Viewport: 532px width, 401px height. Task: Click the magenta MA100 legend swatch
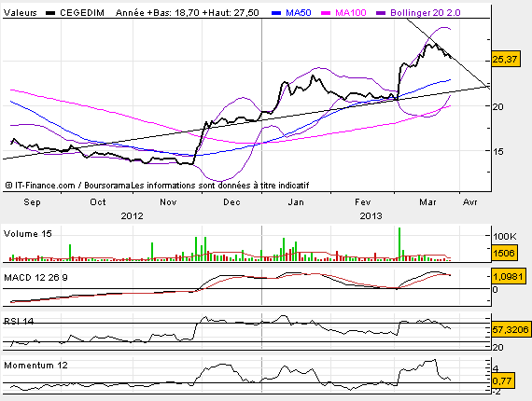(326, 13)
